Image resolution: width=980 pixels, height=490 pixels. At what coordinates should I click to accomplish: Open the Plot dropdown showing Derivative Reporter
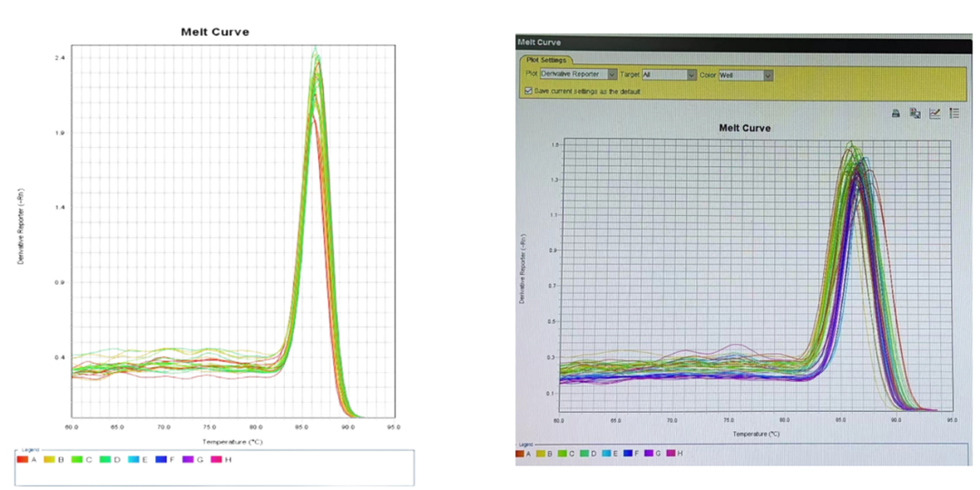(612, 75)
